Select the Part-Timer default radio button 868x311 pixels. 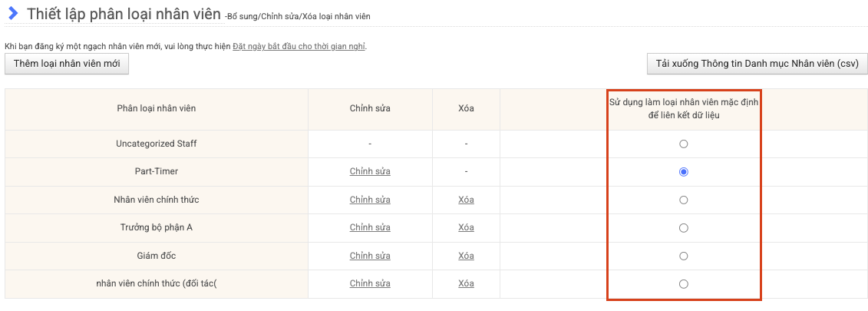point(684,172)
